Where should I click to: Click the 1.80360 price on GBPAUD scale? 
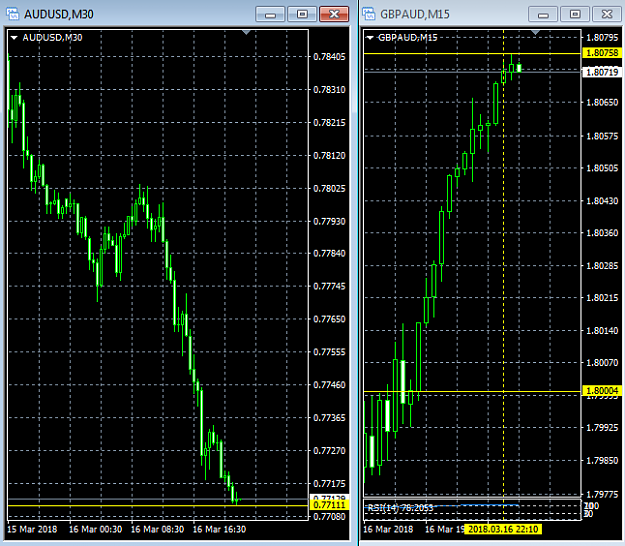(x=602, y=233)
